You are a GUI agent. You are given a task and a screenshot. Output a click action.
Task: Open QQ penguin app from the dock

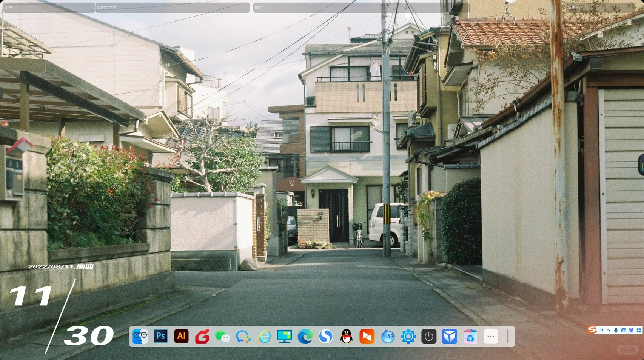(346, 336)
